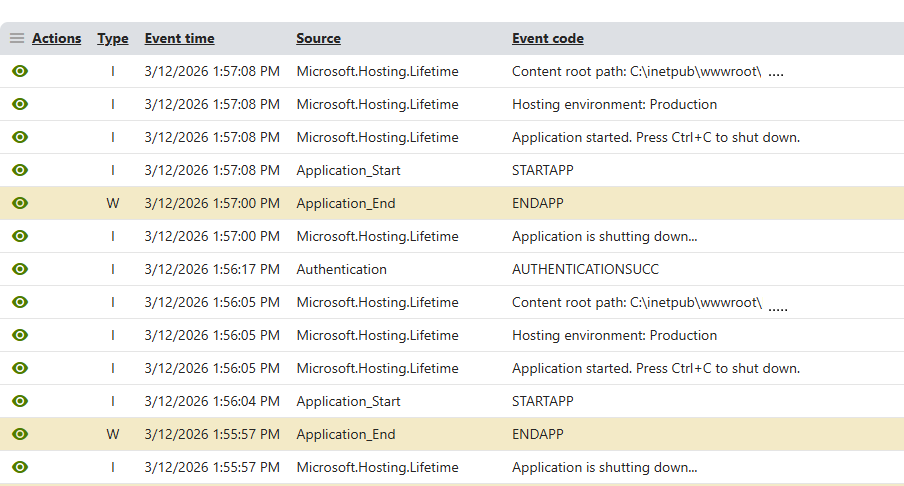Open eye icon for 1:57:08 PM Hosting environment row
This screenshot has height=486, width=904.
click(x=20, y=104)
